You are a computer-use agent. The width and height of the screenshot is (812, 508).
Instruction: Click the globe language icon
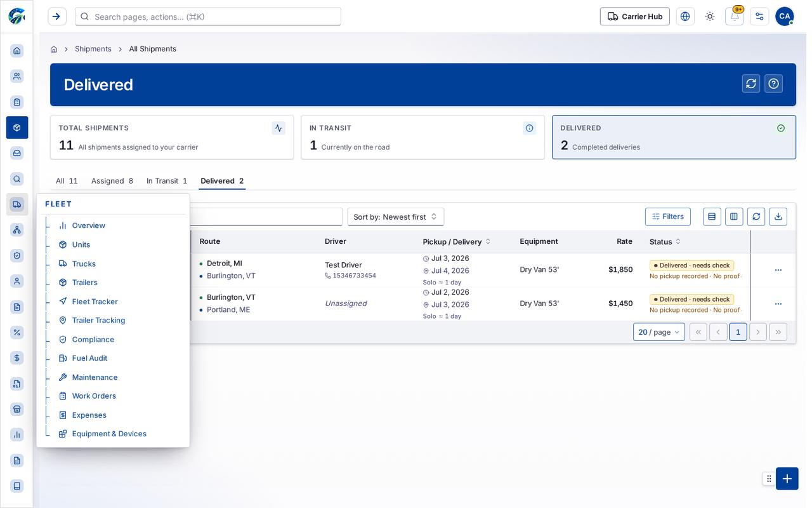685,17
